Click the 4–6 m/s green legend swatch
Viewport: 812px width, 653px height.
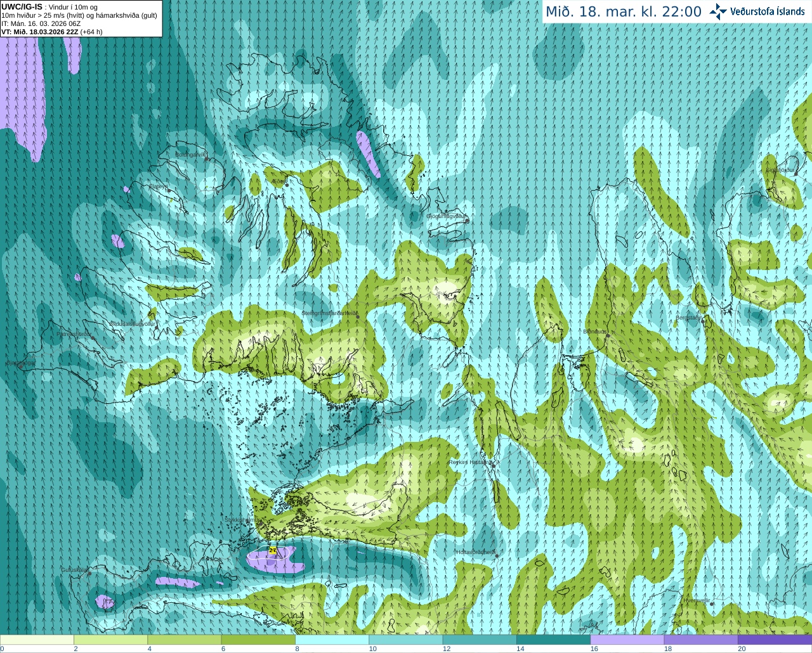click(x=185, y=640)
